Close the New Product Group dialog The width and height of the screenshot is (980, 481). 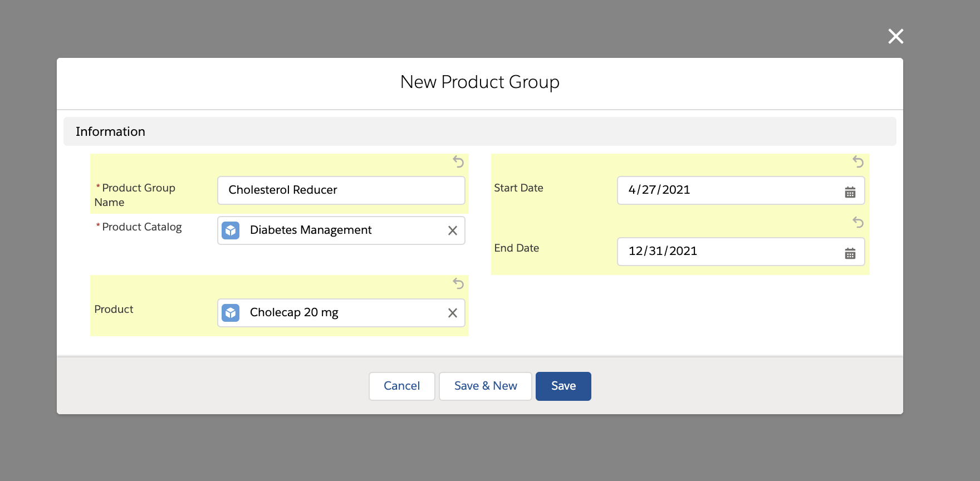click(895, 36)
